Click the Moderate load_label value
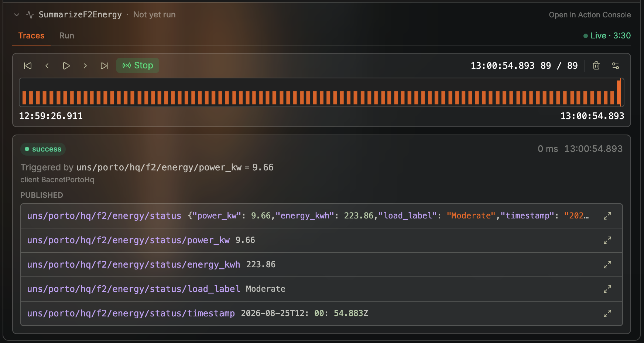644x343 pixels. [x=266, y=289]
